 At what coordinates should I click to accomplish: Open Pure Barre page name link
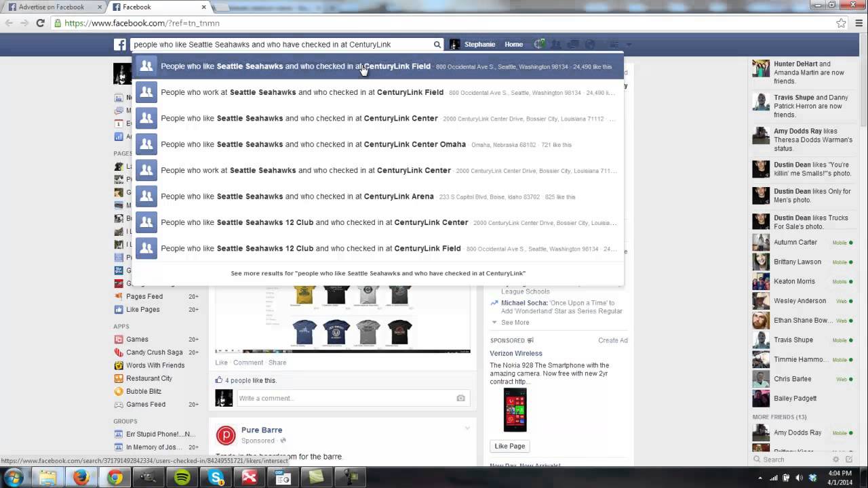262,430
